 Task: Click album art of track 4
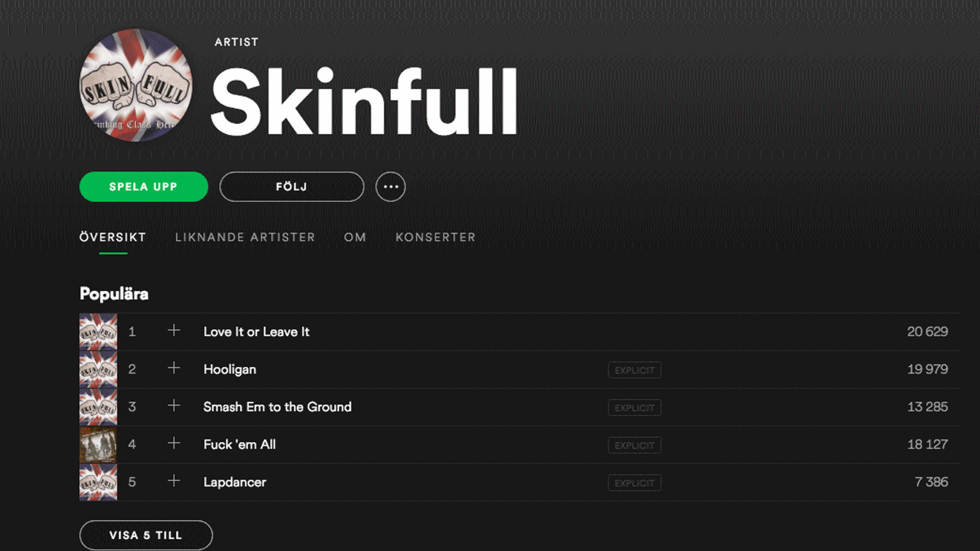(98, 444)
